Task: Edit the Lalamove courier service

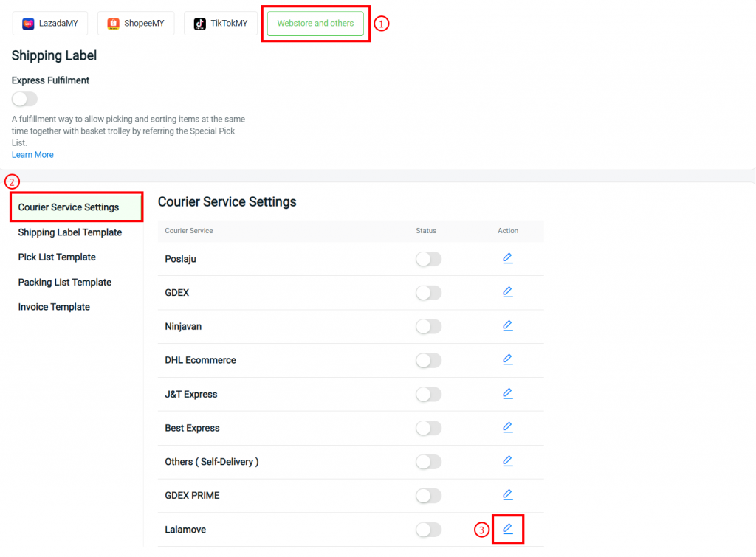Action: pos(507,529)
